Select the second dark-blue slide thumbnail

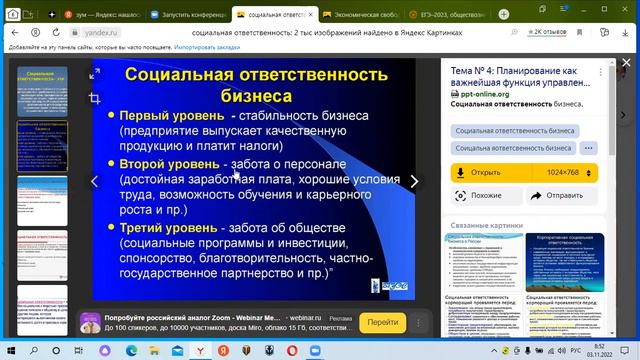[x=42, y=146]
